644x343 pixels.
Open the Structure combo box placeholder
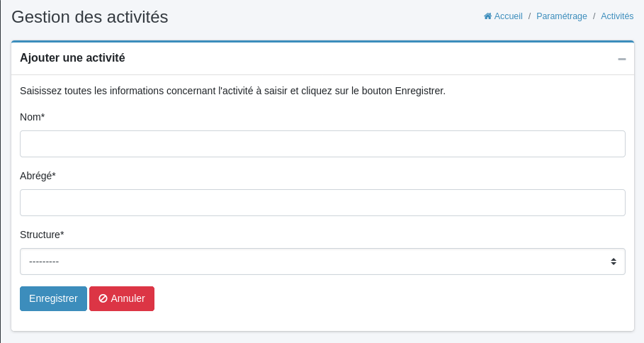coord(44,262)
